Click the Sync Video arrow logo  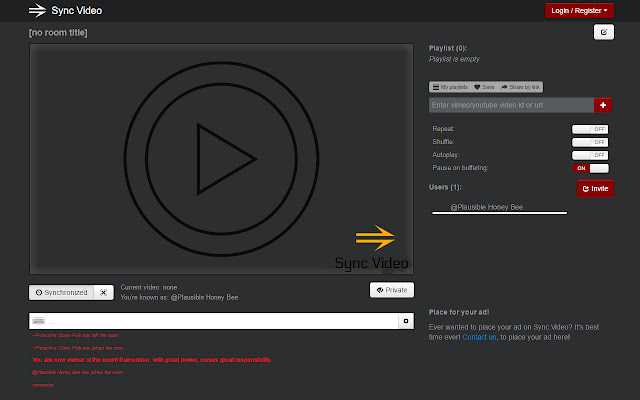[x=37, y=11]
